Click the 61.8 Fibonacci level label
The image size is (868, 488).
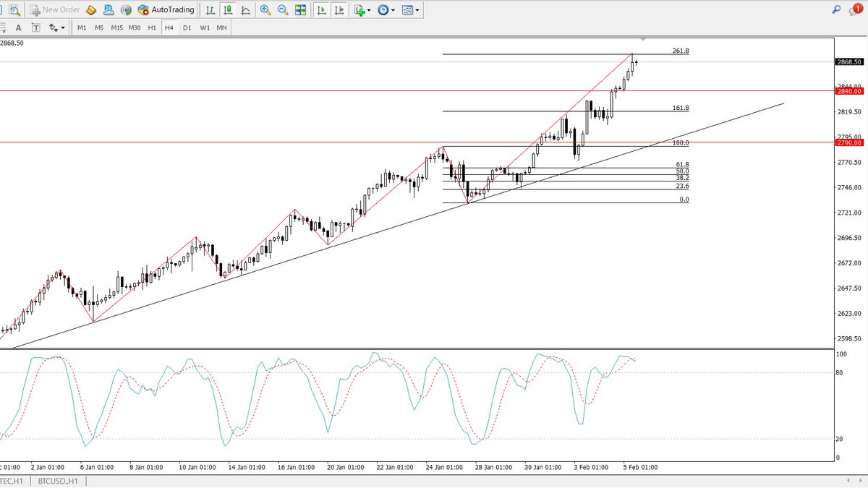click(682, 164)
